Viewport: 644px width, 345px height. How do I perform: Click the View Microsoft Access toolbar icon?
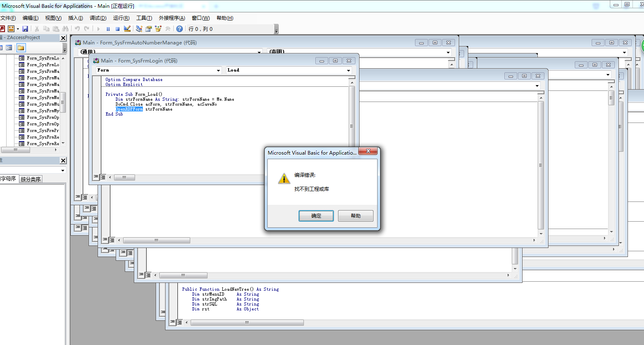(x=2, y=29)
